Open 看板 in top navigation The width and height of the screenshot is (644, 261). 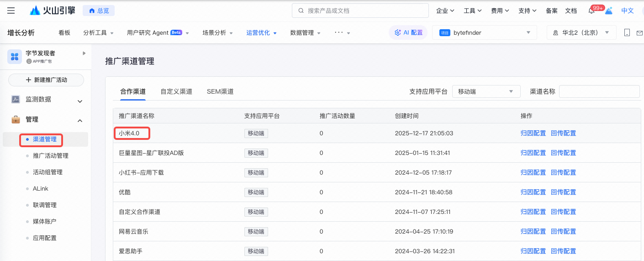coord(64,33)
